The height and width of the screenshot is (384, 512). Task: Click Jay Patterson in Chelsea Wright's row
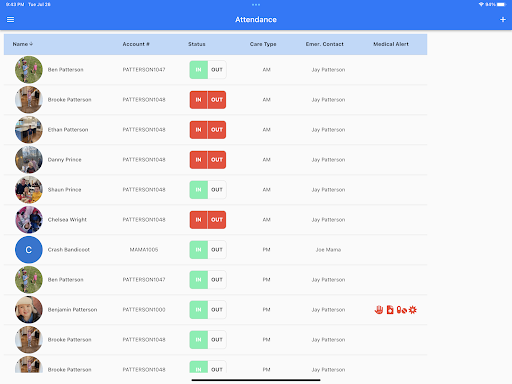coord(328,220)
